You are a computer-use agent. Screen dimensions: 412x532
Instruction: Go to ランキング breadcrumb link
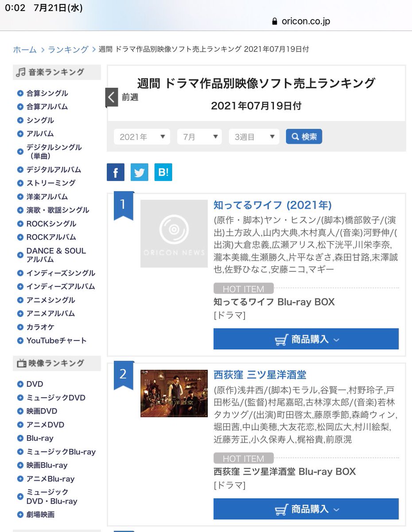point(68,49)
